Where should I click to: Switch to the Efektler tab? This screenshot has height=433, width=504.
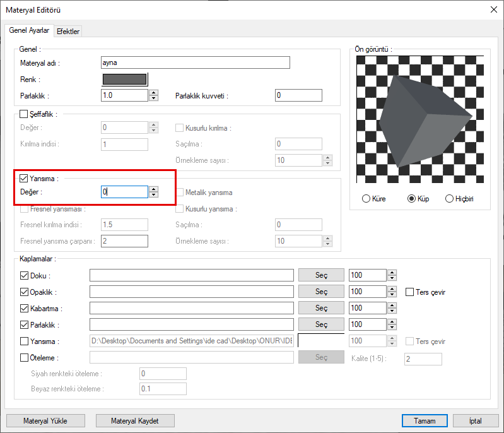[68, 31]
